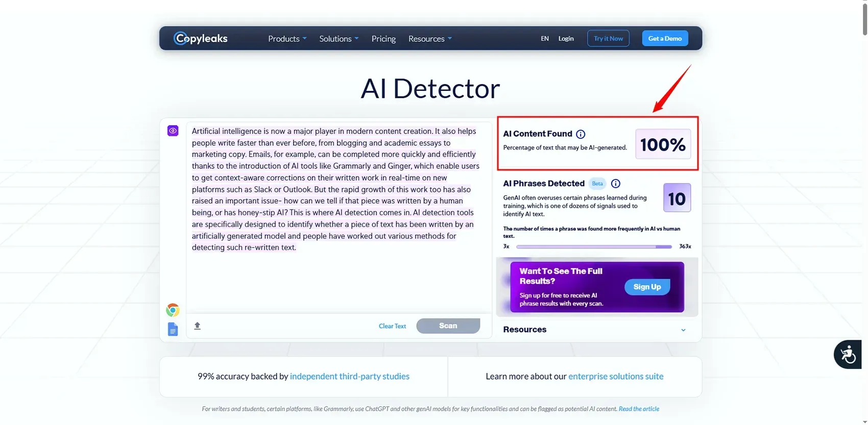Viewport: 868px width, 425px height.
Task: Click the AI phrase frequency slider bar
Action: [x=594, y=246]
